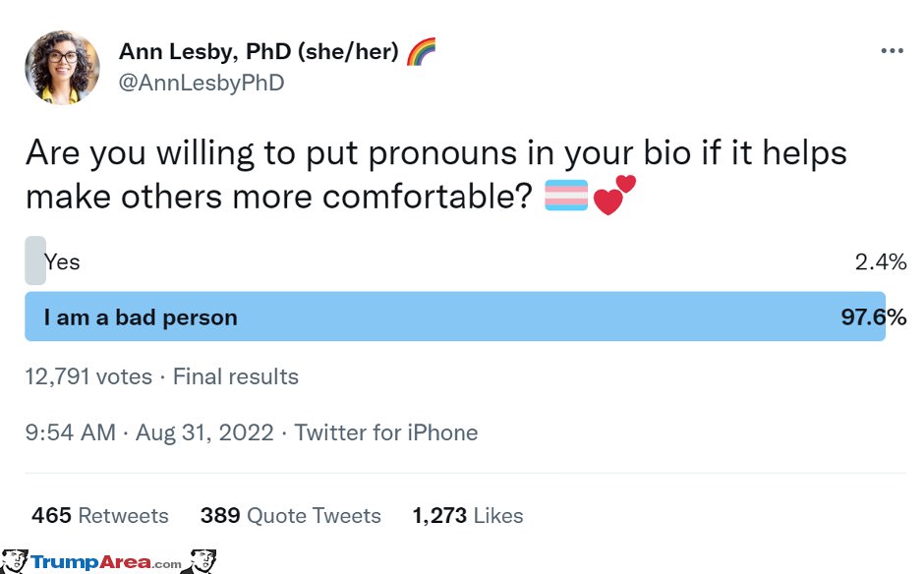Screen dimensions: 924x574
Task: Click Ann Lesby's profile avatar photo
Action: click(62, 68)
